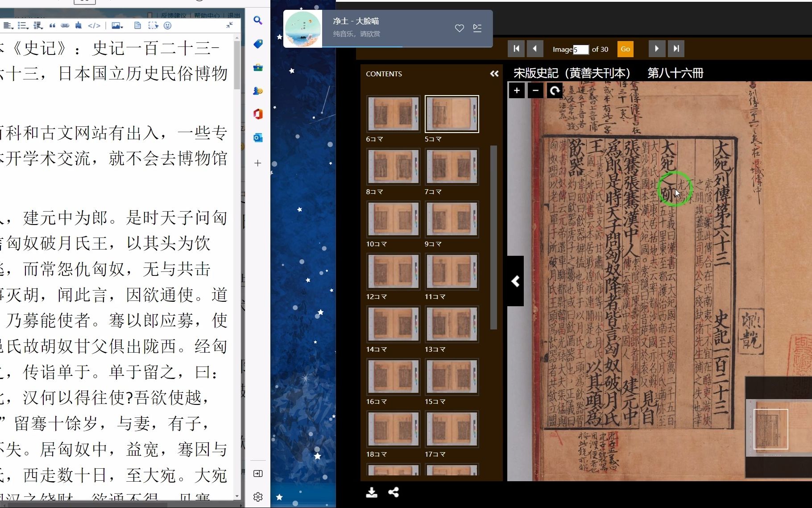
Task: Zoom in on the manuscript with the + control
Action: pyautogui.click(x=517, y=91)
